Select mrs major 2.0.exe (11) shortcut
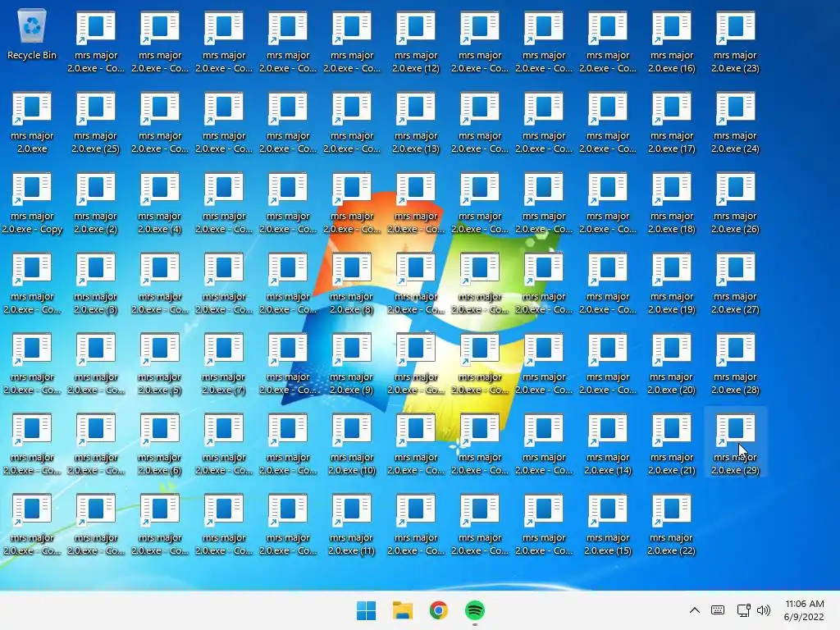 coord(351,524)
